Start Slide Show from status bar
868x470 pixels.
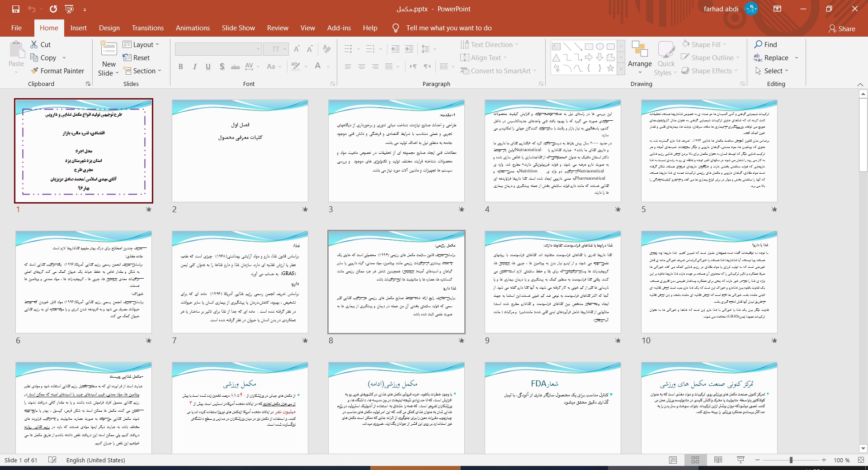tap(741, 460)
